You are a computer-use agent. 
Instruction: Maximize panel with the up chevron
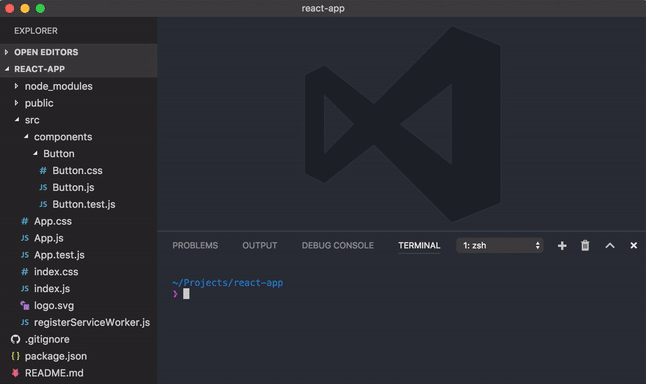610,246
